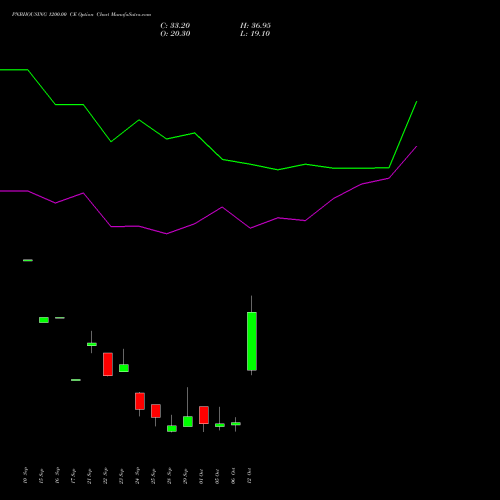Click the 05 Oct date label

(218, 476)
